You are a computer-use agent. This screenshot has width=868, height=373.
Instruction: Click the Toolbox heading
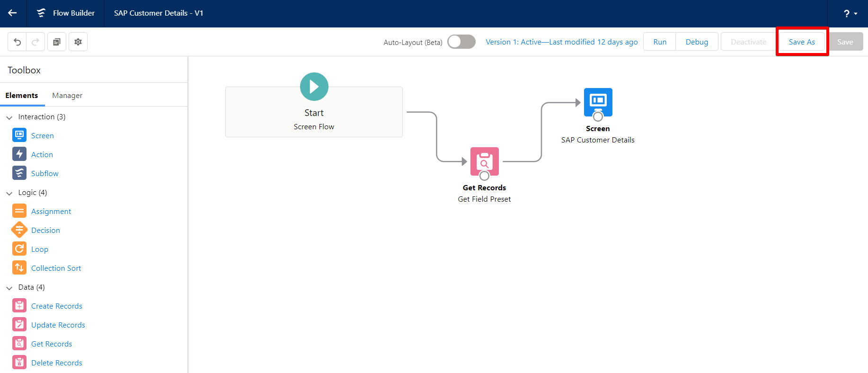coord(24,70)
